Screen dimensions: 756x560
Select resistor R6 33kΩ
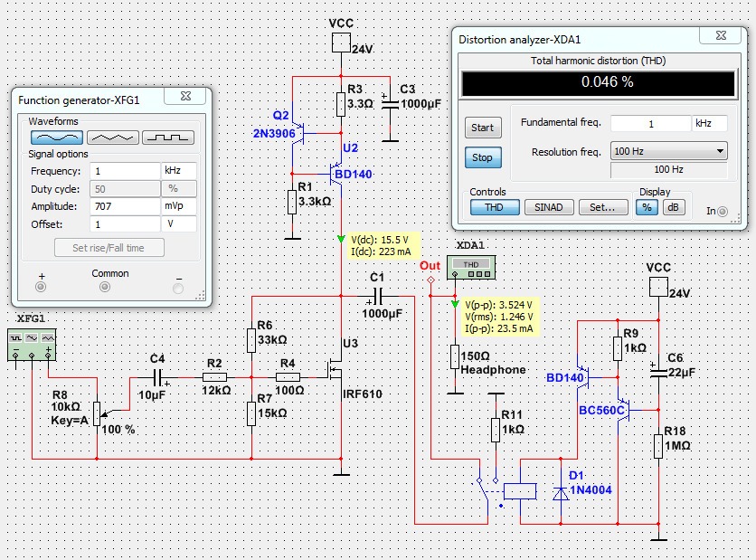coord(251,340)
